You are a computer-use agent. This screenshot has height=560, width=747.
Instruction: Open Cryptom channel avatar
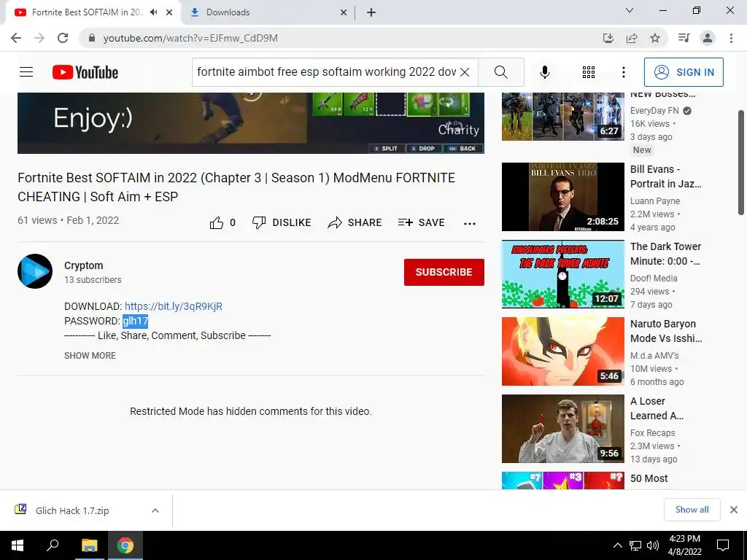click(35, 271)
